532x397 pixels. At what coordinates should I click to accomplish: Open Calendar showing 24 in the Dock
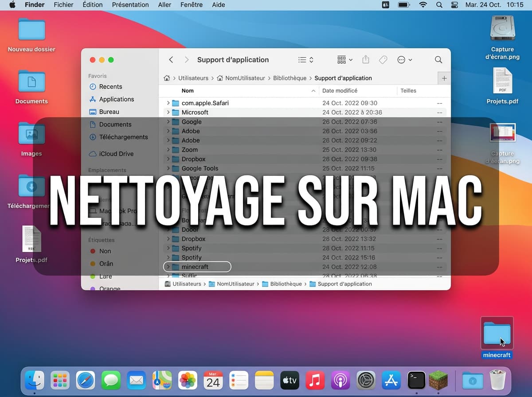click(x=213, y=380)
